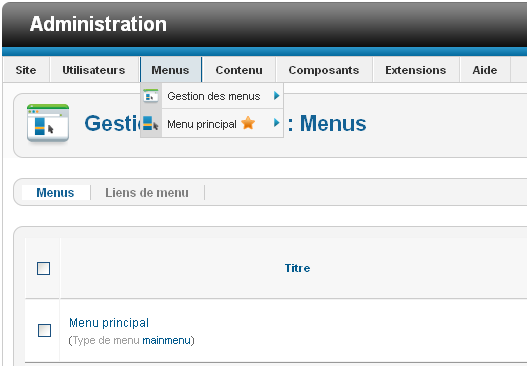This screenshot has width=527, height=366.
Task: Open the Utilisateurs menu
Action: [x=94, y=70]
